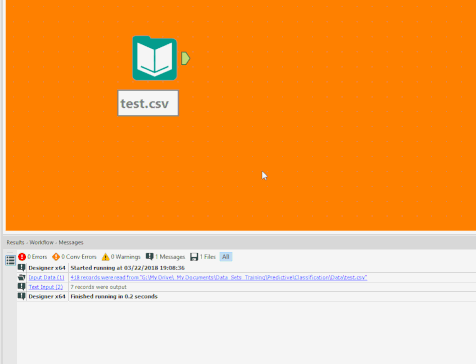Show All result messages
This screenshot has height=364, width=476.
pos(226,257)
